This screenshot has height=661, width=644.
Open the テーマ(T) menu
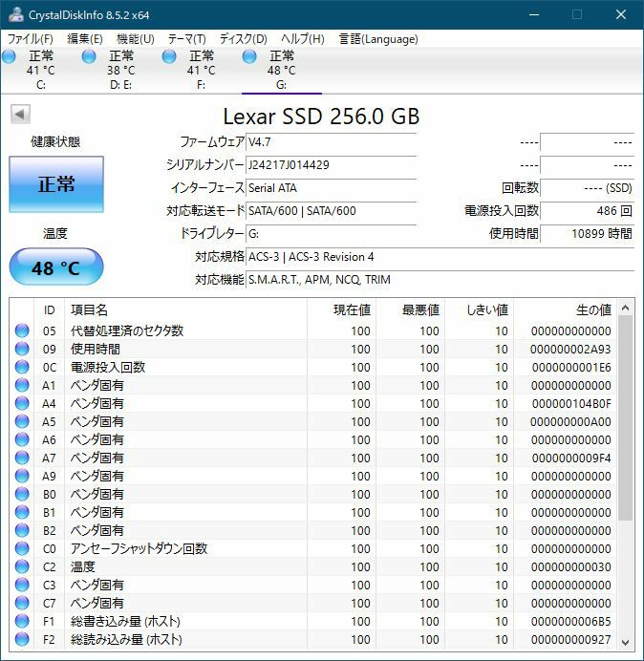point(187,39)
